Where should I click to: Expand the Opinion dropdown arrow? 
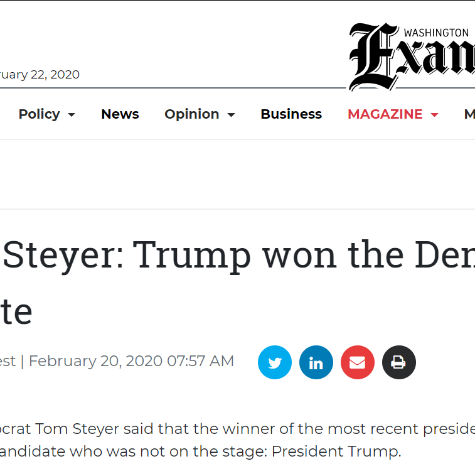(231, 115)
